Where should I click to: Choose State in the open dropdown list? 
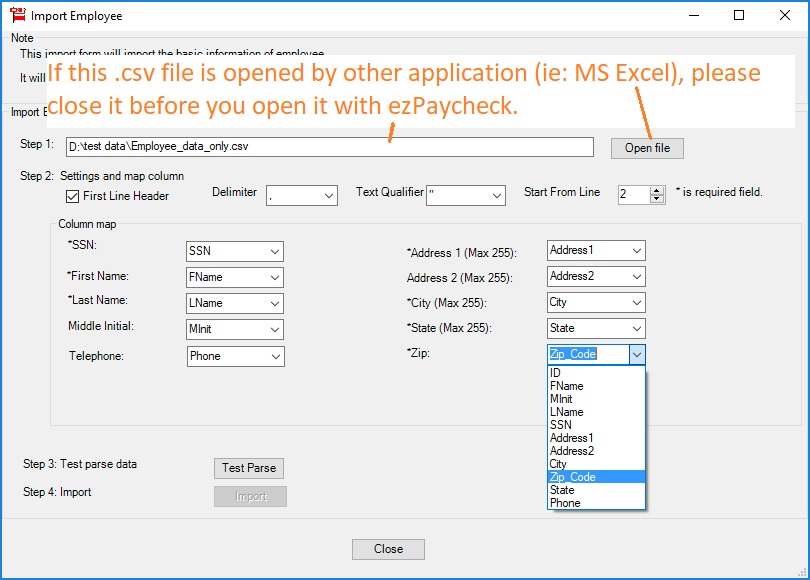(x=562, y=490)
